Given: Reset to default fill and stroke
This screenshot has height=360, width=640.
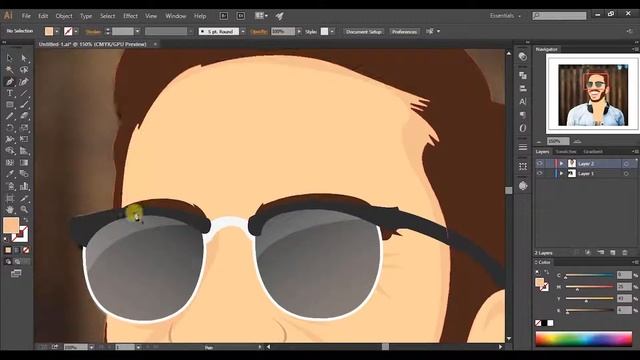Looking at the screenshot, I should tap(6, 239).
